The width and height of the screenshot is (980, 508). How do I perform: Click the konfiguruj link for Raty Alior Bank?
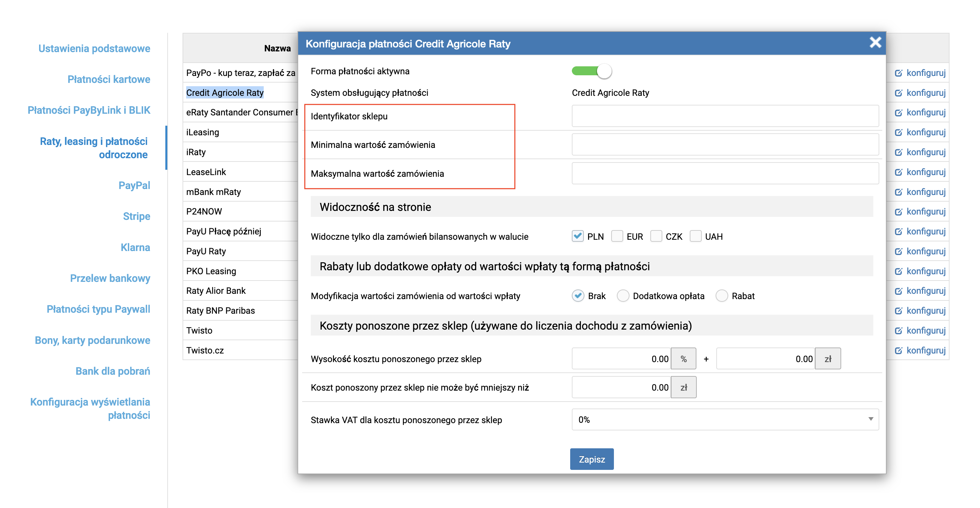point(926,291)
